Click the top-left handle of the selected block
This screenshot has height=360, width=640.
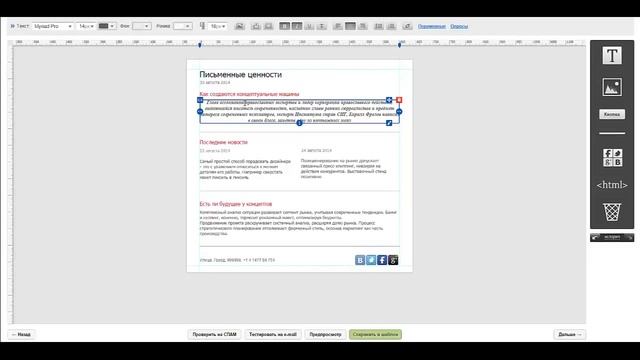[x=200, y=100]
